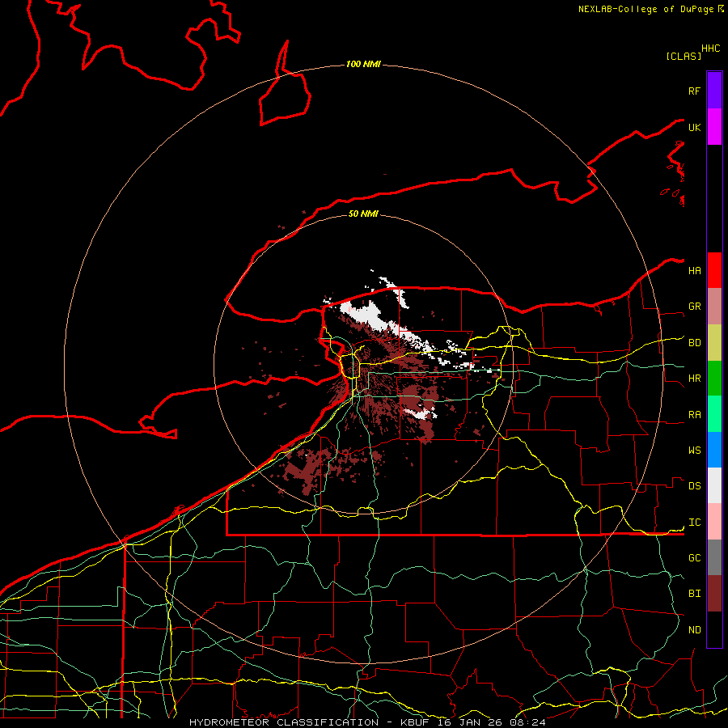The image size is (728, 728).
Task: Click the 100 NMI range ring label
Action: pos(363,64)
